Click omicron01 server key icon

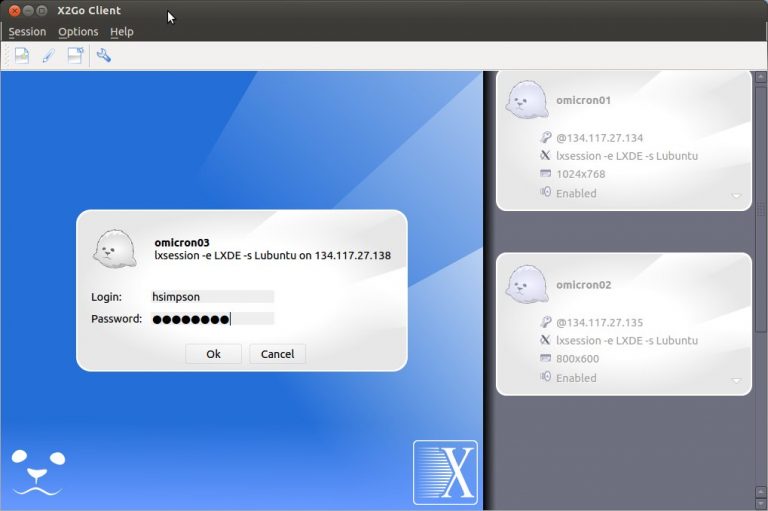coord(545,138)
